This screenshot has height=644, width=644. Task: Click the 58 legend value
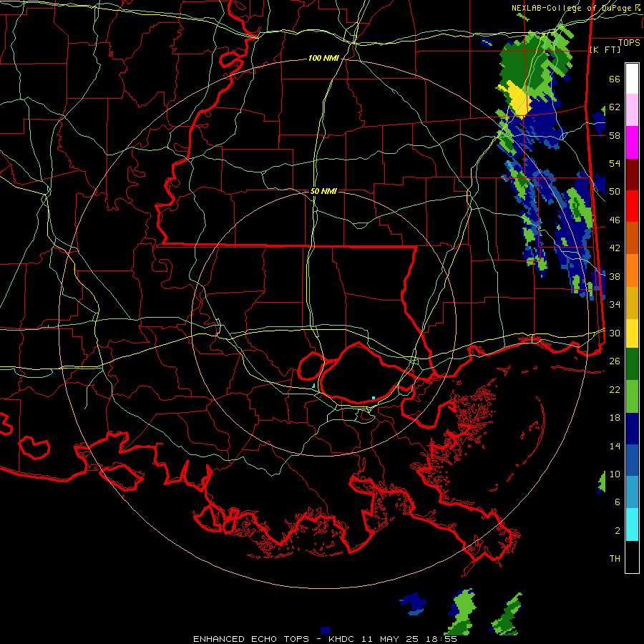click(615, 135)
